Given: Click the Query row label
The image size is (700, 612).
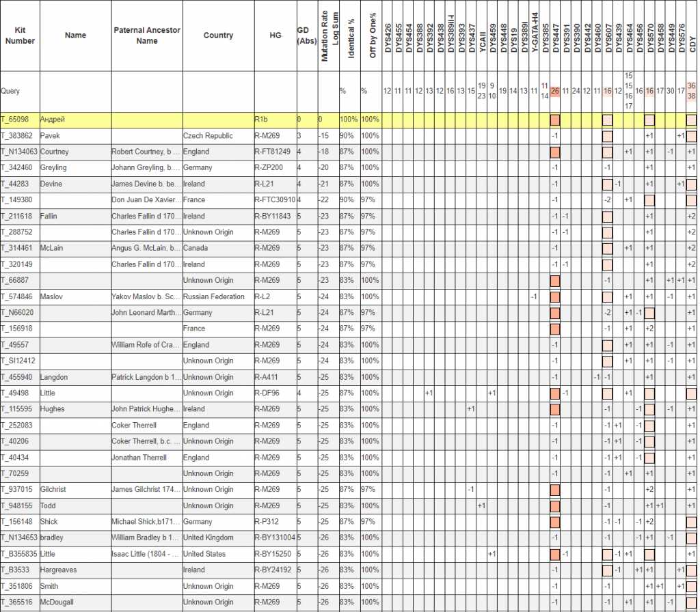Looking at the screenshot, I should click(x=10, y=91).
